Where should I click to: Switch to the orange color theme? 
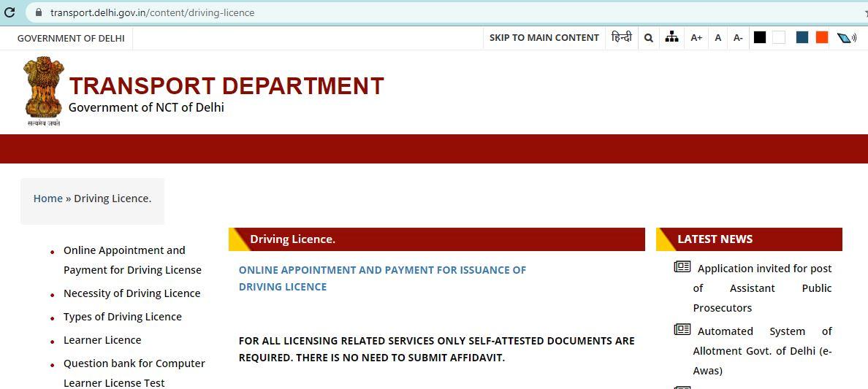tap(822, 37)
